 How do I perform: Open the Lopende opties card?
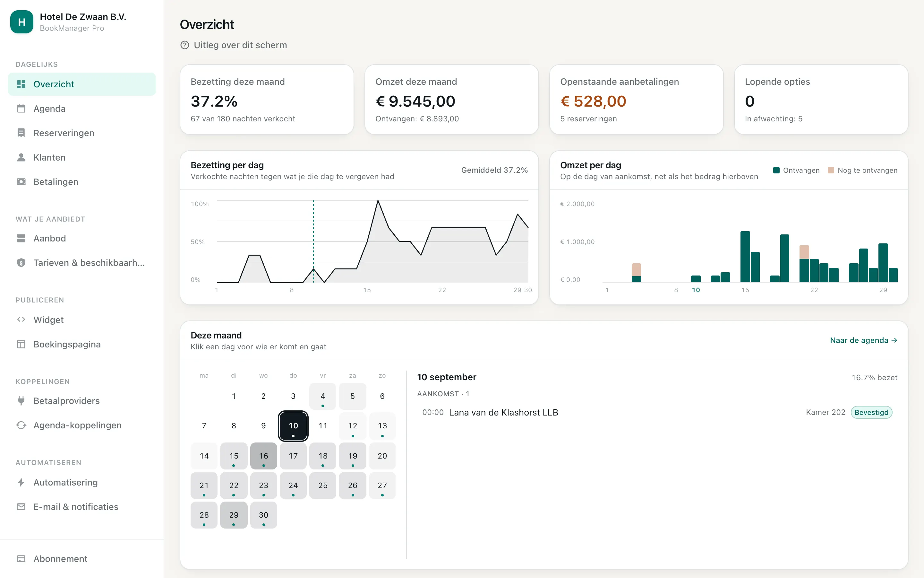pos(821,100)
